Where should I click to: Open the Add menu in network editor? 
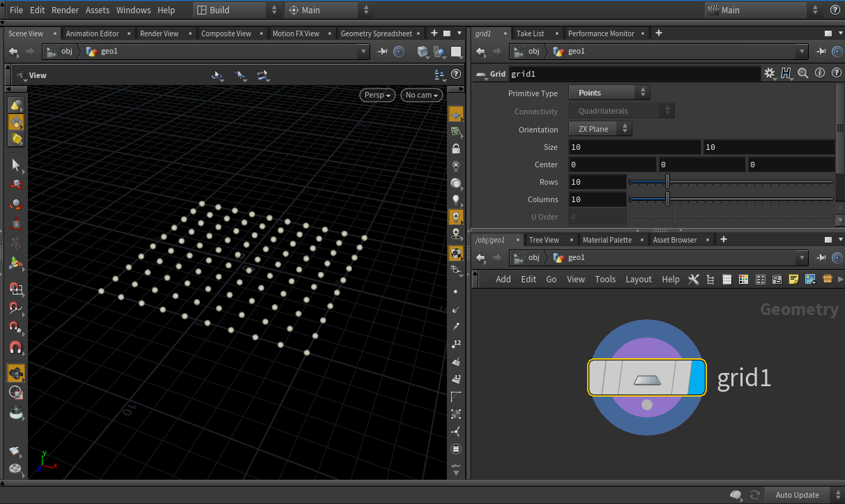(503, 279)
